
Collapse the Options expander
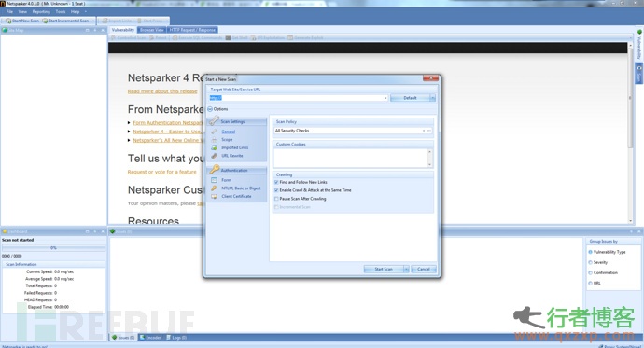pos(210,109)
